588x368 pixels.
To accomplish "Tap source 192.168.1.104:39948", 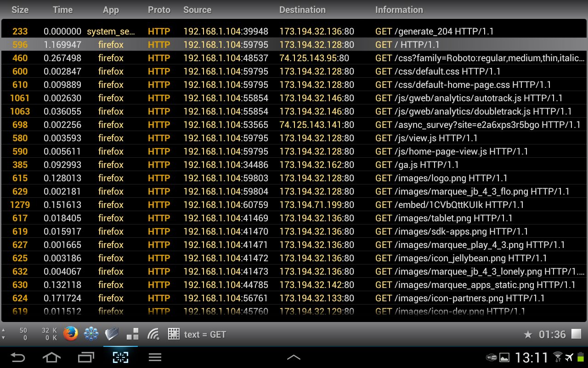I will point(226,31).
